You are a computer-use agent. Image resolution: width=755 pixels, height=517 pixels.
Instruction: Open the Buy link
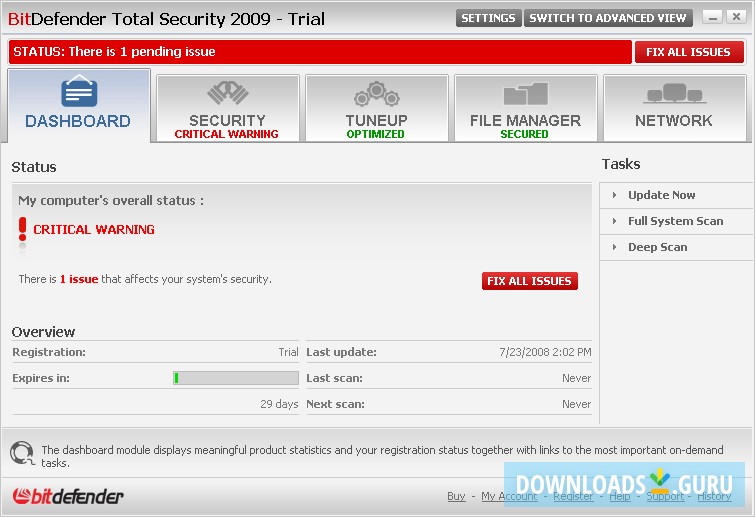[x=456, y=496]
